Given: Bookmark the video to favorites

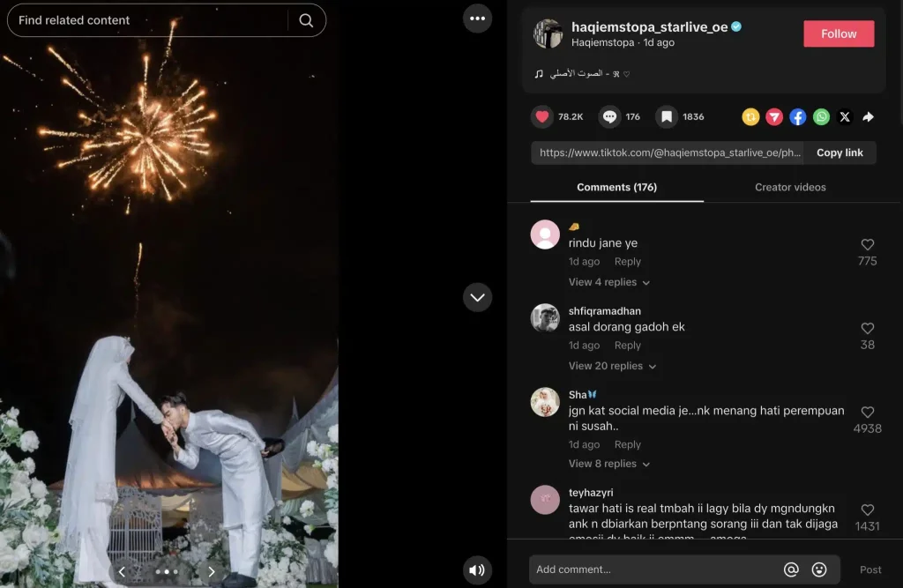Looking at the screenshot, I should click(x=667, y=116).
